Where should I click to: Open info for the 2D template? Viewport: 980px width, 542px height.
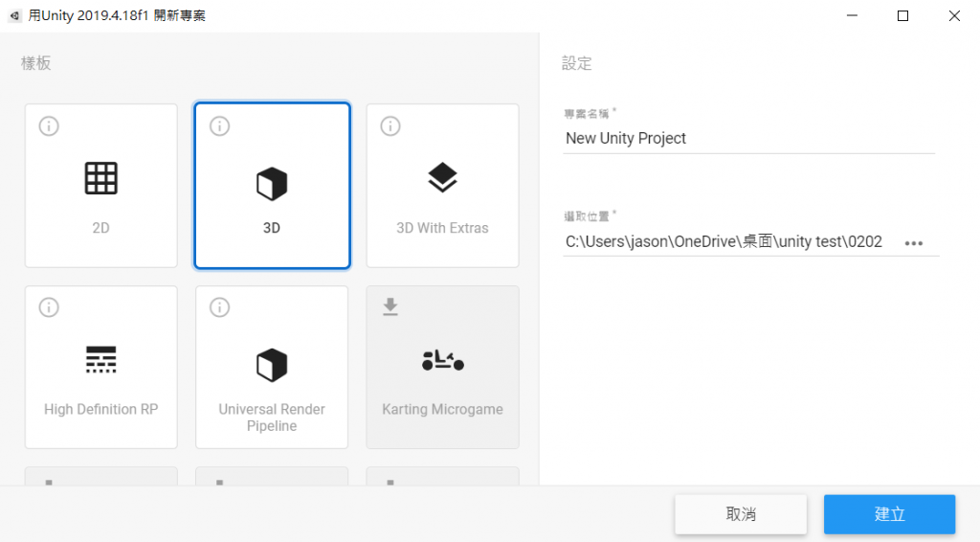tap(49, 126)
